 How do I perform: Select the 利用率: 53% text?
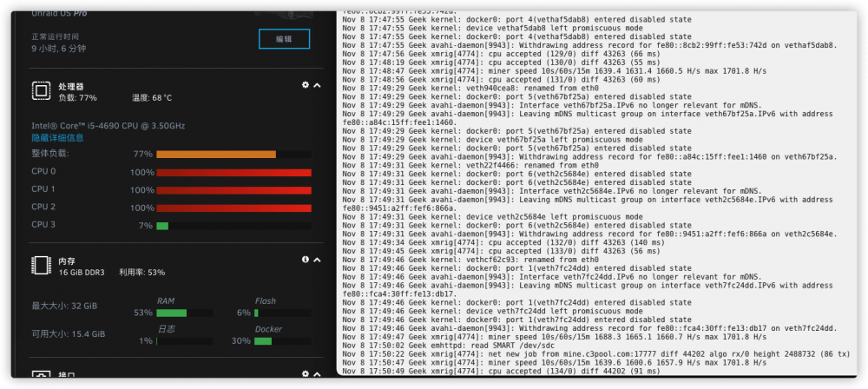pos(141,272)
